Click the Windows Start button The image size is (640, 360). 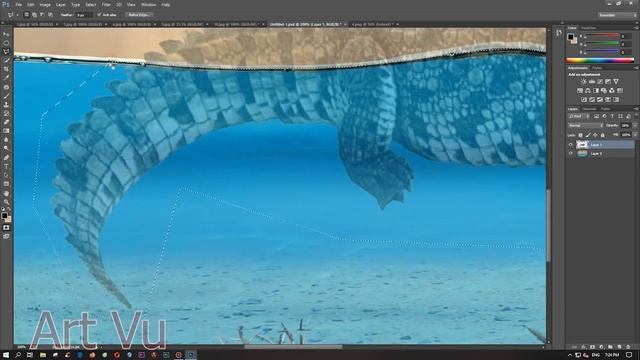(6, 355)
